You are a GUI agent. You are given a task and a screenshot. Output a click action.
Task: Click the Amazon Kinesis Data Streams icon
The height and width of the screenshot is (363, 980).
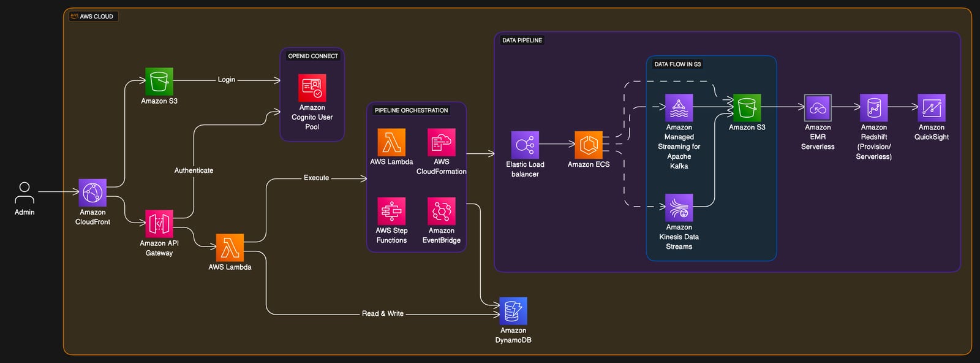click(x=679, y=208)
